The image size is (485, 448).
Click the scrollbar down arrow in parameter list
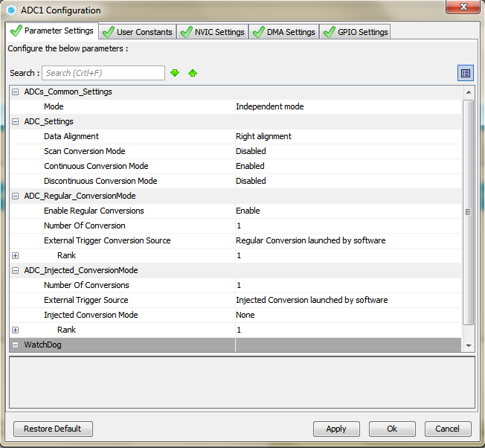469,345
